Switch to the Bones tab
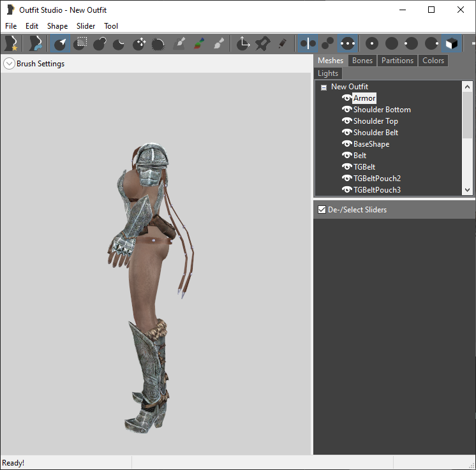This screenshot has width=476, height=470. [362, 61]
